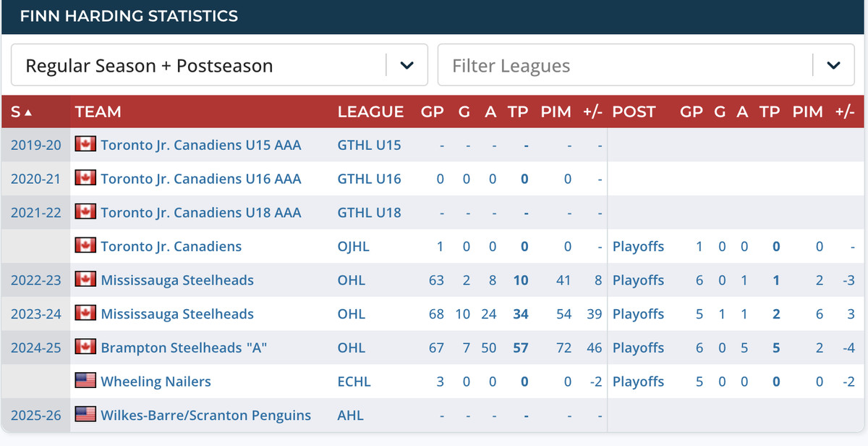Viewport: 868px width, 446px height.
Task: Click the USA flag next to Wheeling Nailers
Action: (85, 381)
